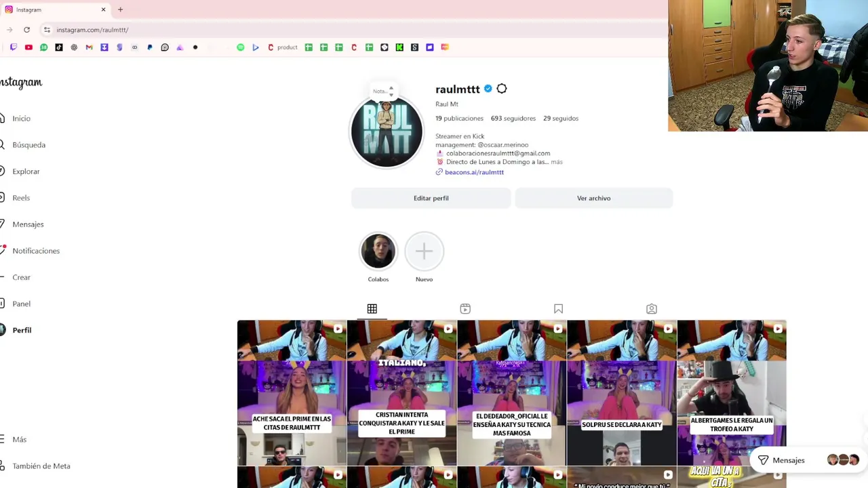
Task: Open post 'CRISTIAN INTENTA CONQUISTAR A KATY'
Action: 401,392
